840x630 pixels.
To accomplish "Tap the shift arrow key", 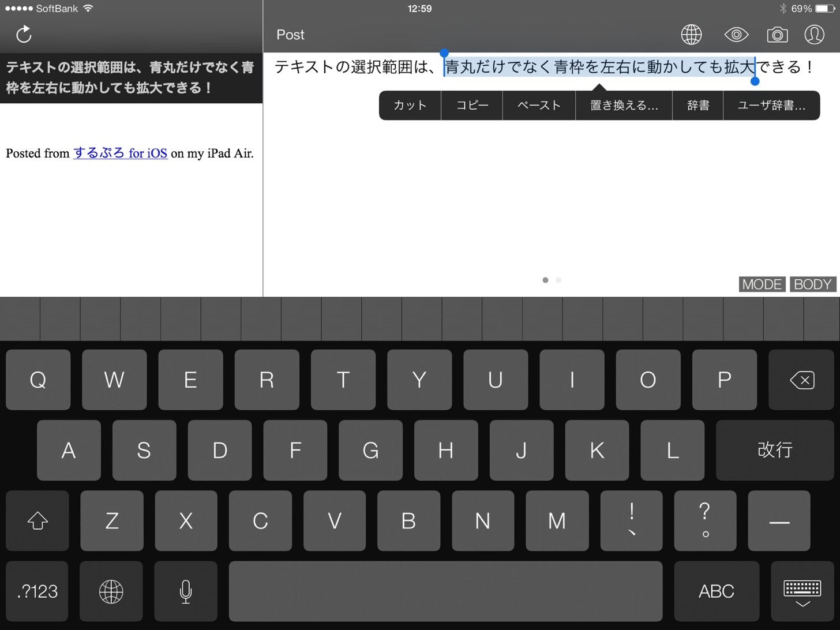I will 37,521.
